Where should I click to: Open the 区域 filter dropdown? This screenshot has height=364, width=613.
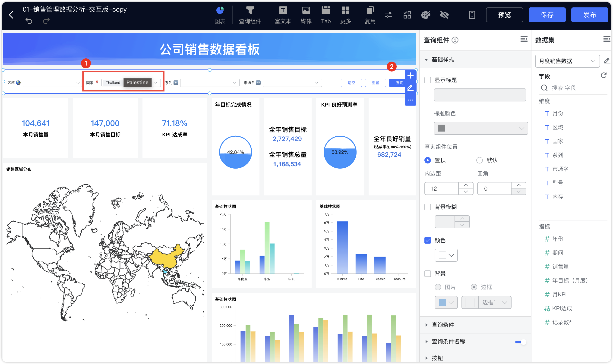point(52,83)
